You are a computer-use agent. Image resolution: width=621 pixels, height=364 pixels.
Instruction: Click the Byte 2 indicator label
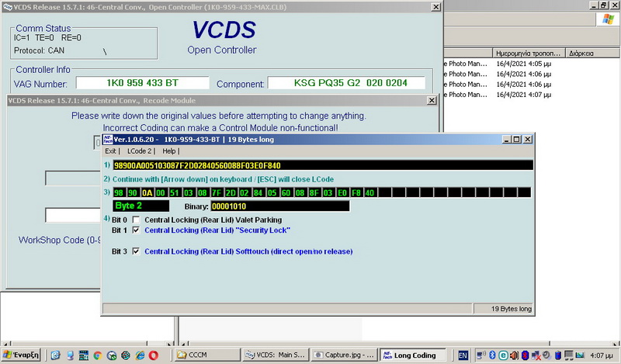[141, 206]
